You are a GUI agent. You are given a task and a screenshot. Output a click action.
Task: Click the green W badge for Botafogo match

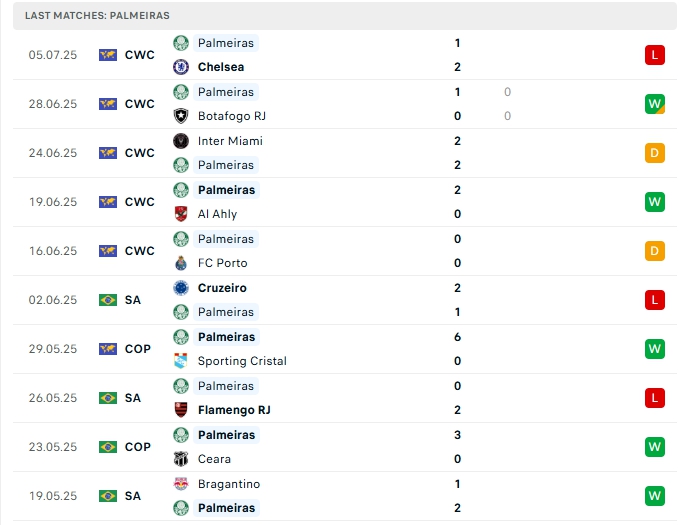[655, 104]
